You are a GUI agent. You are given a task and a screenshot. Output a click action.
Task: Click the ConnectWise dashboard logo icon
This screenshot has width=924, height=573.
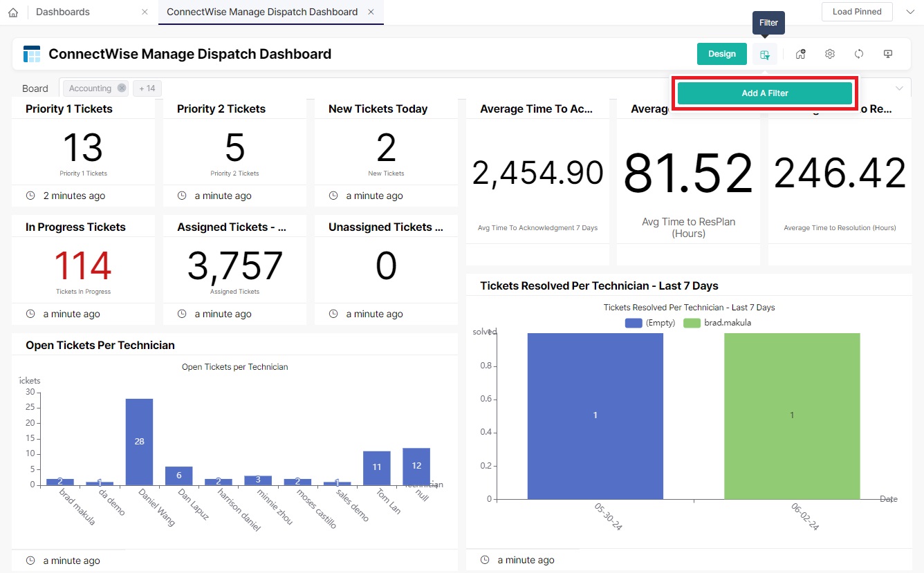click(30, 53)
